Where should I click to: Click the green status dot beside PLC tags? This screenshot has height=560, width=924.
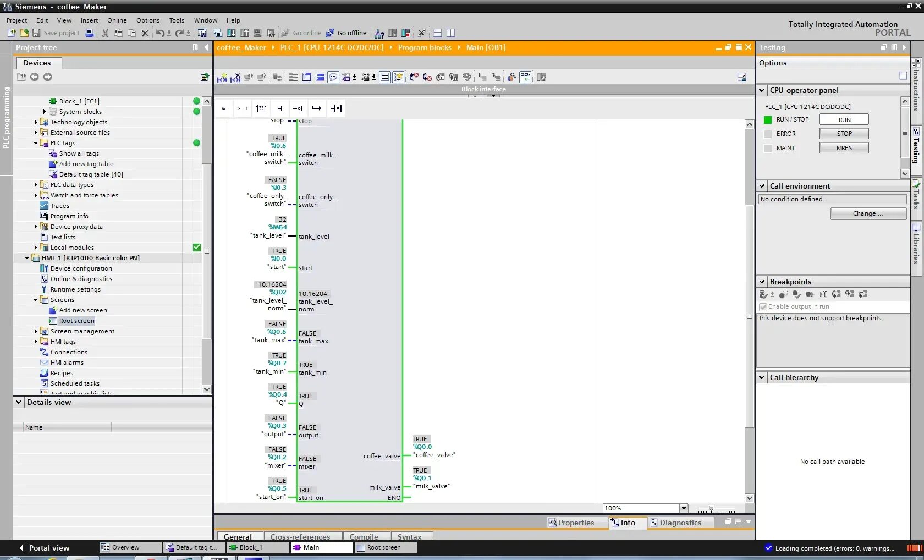tap(196, 143)
